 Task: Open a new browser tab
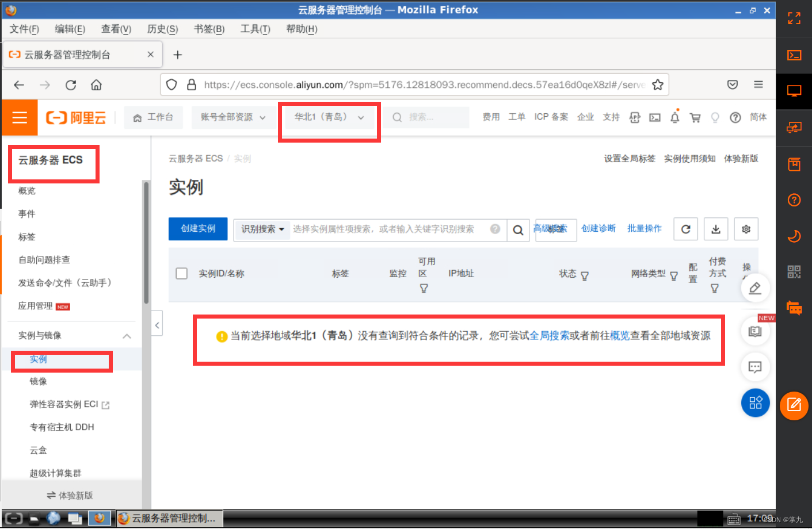coord(178,55)
